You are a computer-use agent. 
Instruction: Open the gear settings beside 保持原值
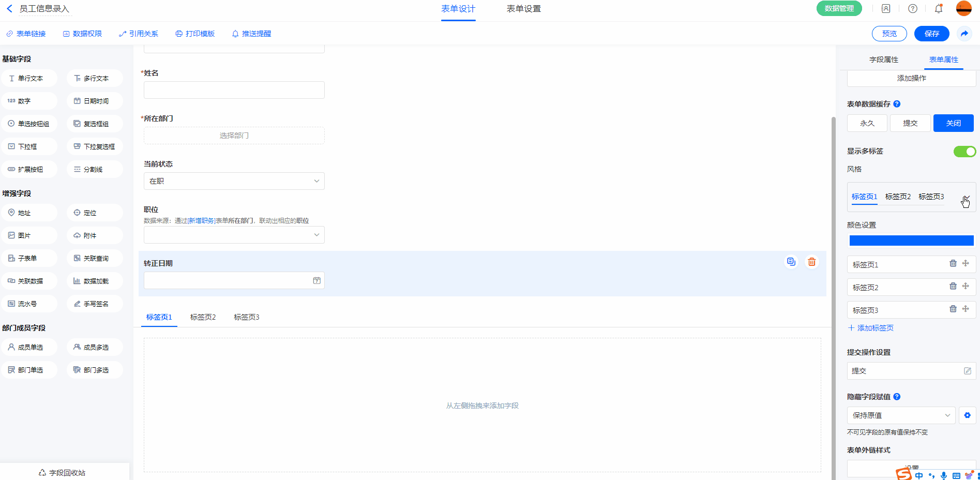click(967, 415)
